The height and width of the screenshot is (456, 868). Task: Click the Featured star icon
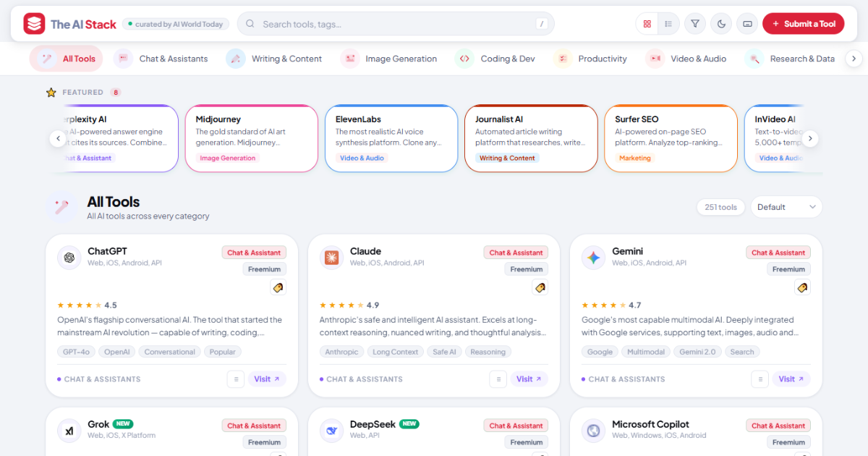(51, 93)
